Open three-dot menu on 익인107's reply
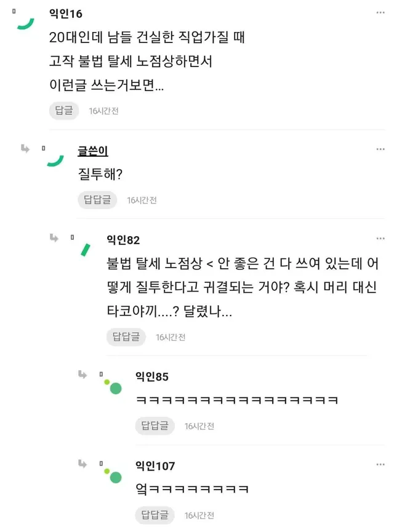This screenshot has width=394, height=532. [x=381, y=465]
